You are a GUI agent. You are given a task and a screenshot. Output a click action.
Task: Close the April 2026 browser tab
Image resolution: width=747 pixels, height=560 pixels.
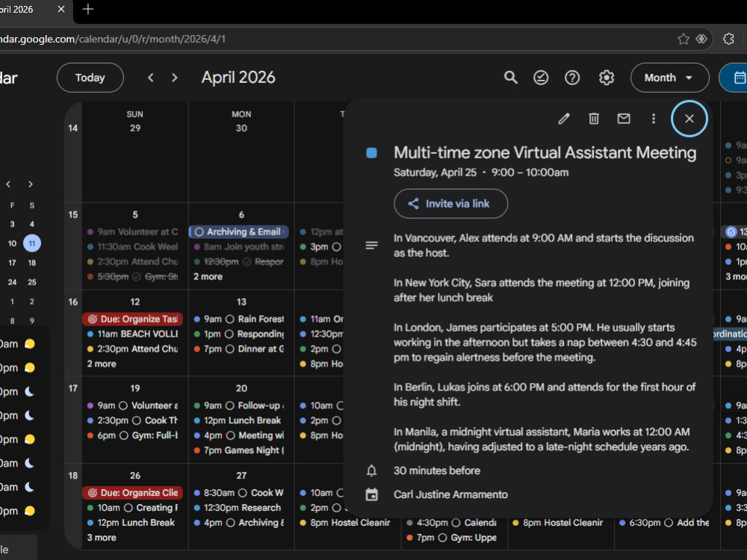[x=61, y=9]
